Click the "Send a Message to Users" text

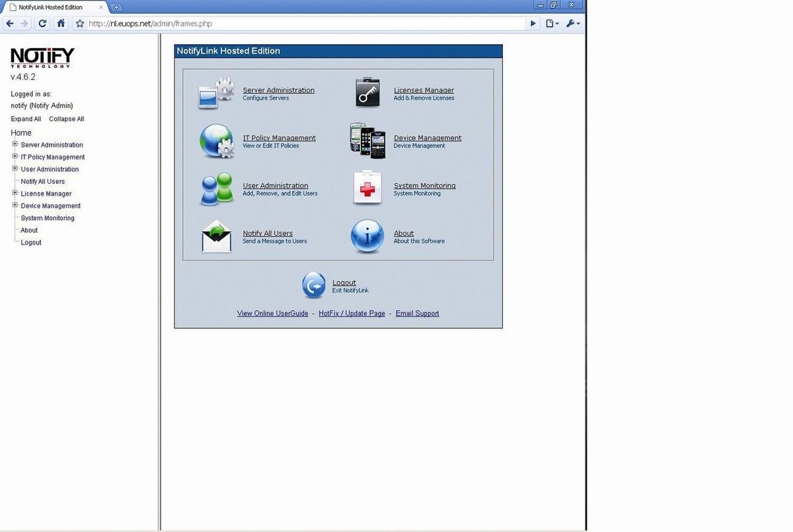coord(275,241)
